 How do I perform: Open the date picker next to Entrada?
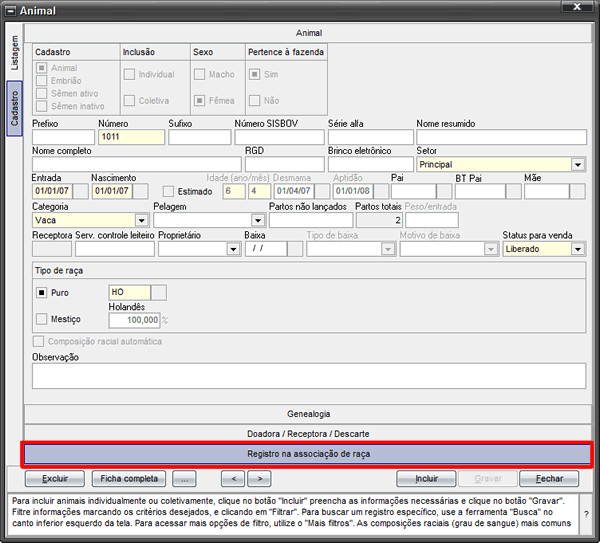[x=81, y=191]
